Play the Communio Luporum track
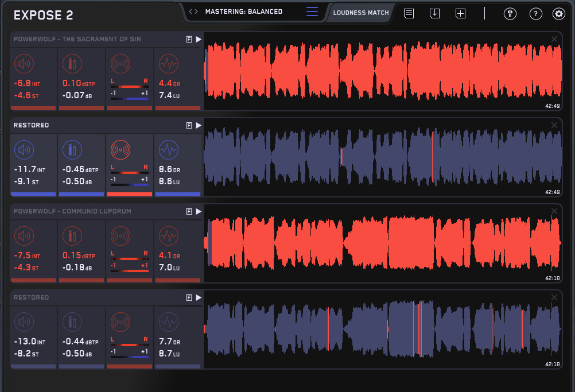 tap(199, 212)
